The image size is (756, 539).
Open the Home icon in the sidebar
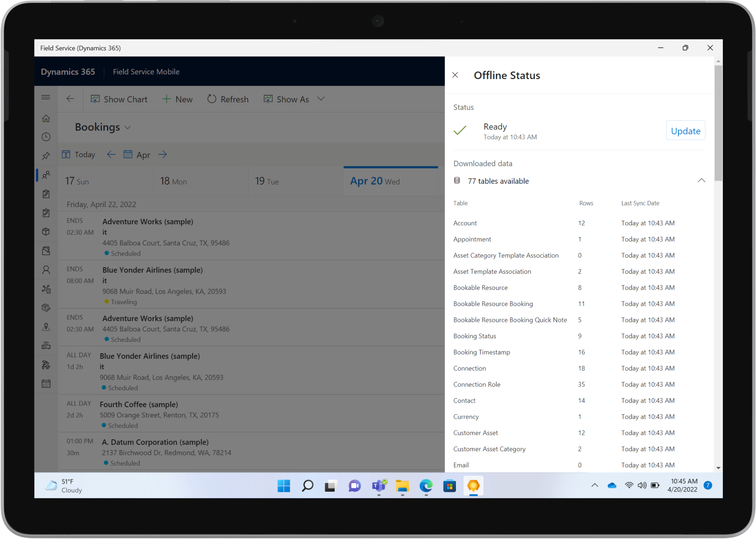click(46, 118)
